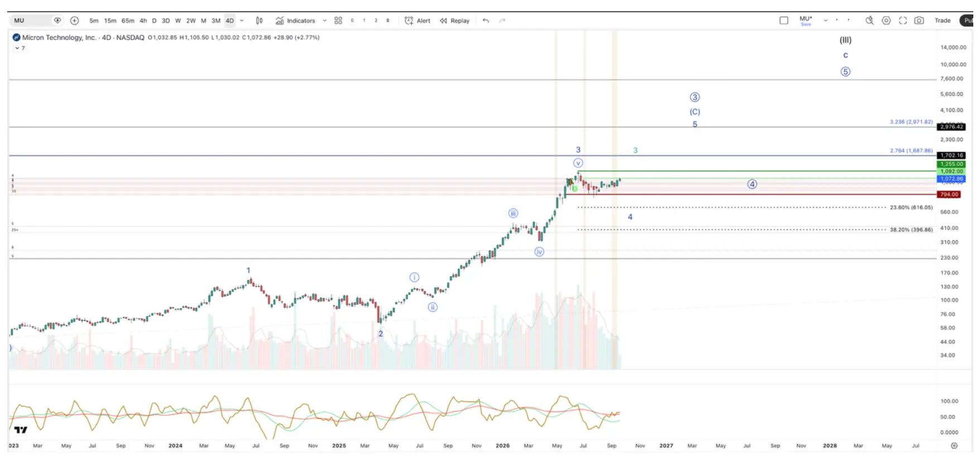Create an Alert using the alarm-clock icon

tap(409, 21)
